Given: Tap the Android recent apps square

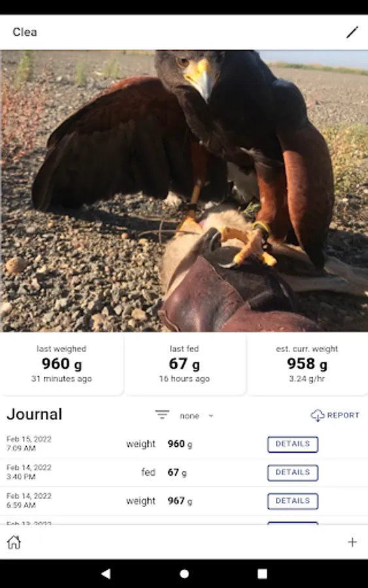Looking at the screenshot, I should point(262,574).
